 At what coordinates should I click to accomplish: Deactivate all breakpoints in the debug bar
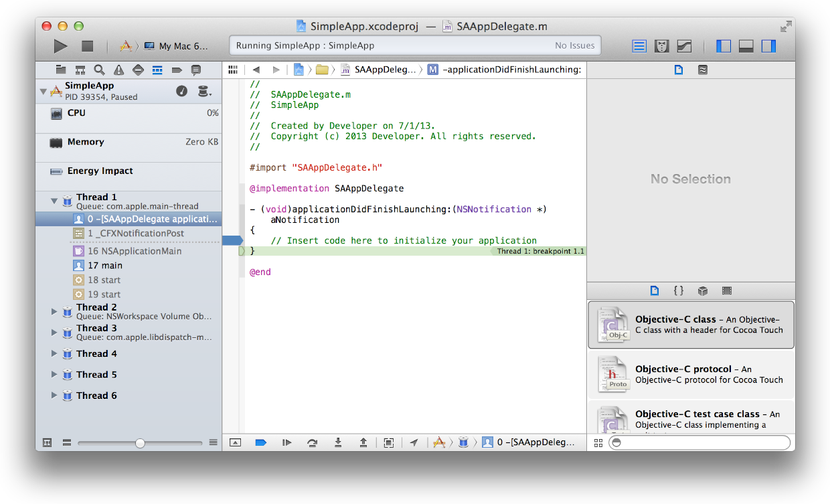pyautogui.click(x=261, y=442)
